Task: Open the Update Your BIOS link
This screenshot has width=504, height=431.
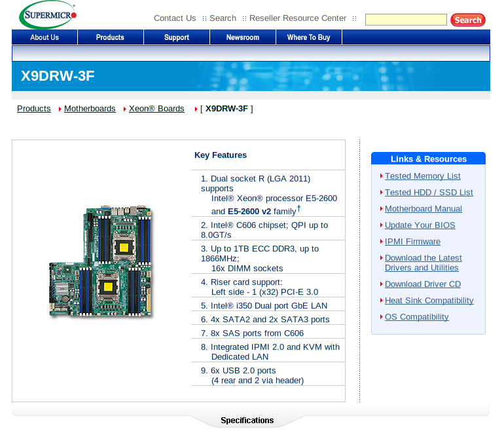Action: [420, 225]
